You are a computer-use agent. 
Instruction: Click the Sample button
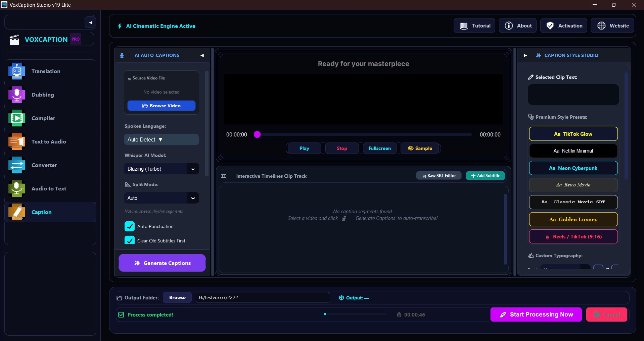tap(420, 148)
